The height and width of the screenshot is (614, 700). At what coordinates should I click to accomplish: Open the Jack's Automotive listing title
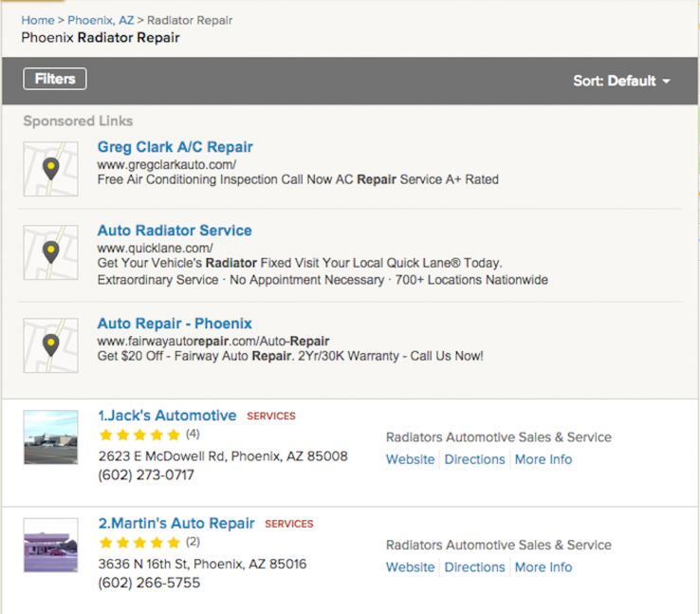pyautogui.click(x=167, y=416)
